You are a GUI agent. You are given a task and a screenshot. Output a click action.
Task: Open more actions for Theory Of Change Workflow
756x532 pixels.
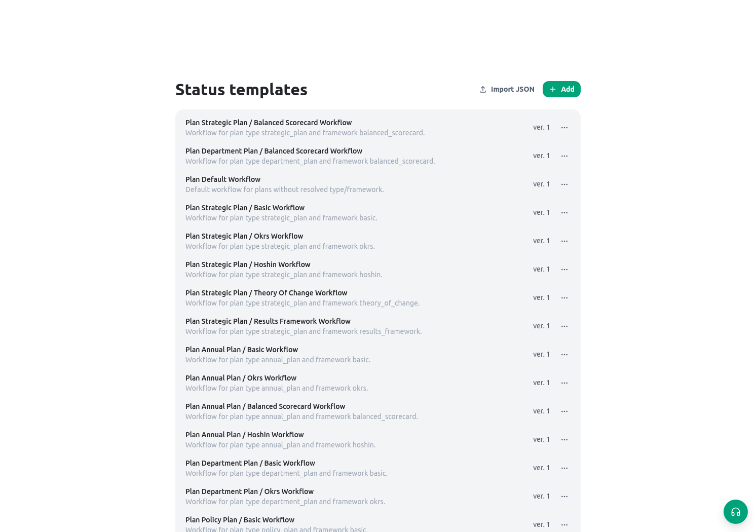[x=564, y=298]
